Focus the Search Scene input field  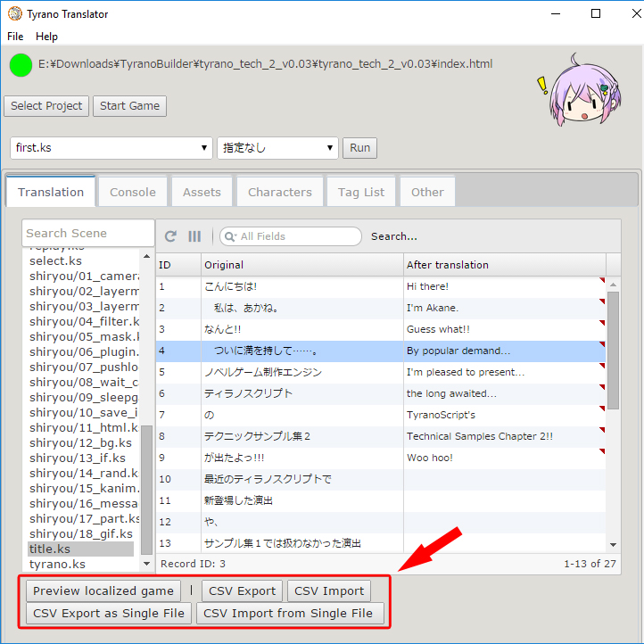[88, 233]
